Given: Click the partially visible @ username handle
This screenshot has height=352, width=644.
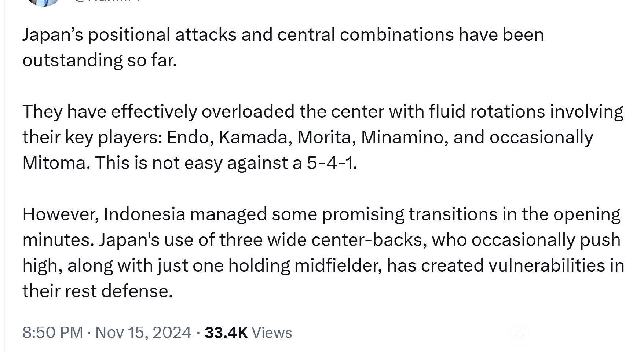Looking at the screenshot, I should 106,1.
